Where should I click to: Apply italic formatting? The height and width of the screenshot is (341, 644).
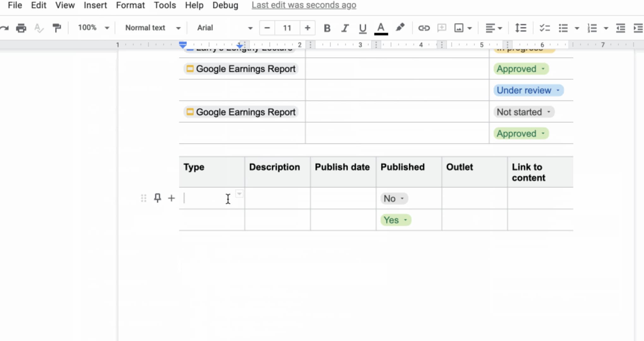click(345, 28)
